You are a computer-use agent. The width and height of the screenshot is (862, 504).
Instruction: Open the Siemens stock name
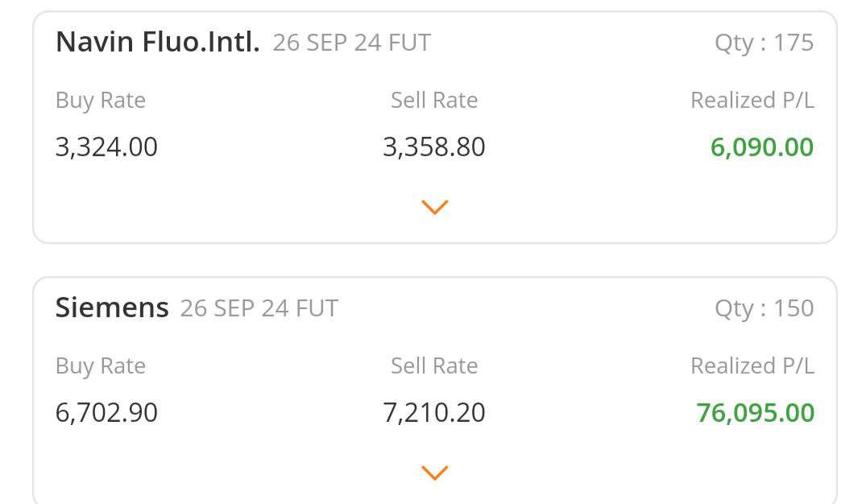112,308
